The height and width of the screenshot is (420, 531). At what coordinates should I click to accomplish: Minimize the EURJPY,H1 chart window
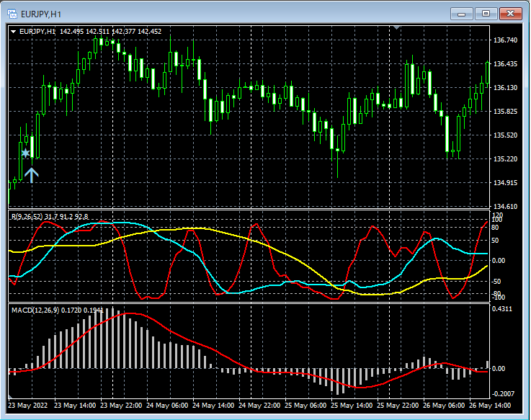coord(462,13)
